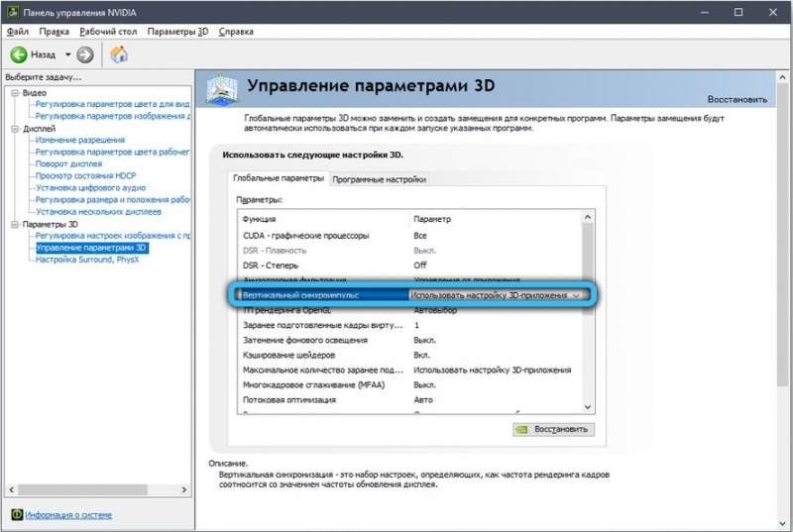Select CUDA - графические процессоры row
793x532 pixels.
(x=410, y=236)
